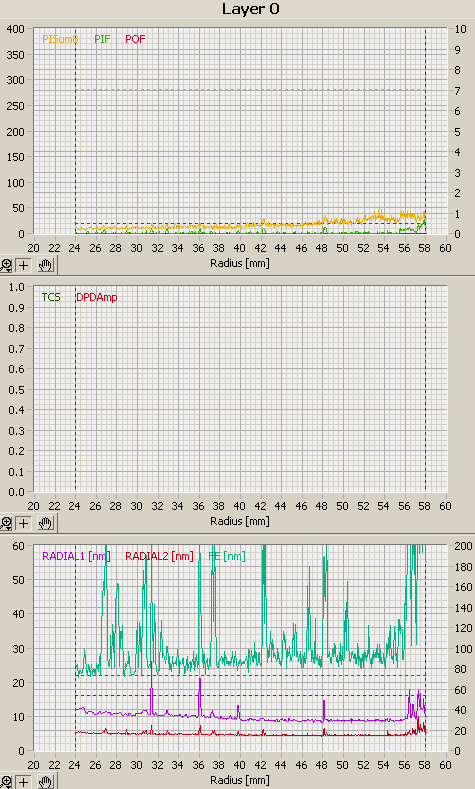Select hand pan tool under PISum8 chart
475x789 pixels.
pos(45,265)
